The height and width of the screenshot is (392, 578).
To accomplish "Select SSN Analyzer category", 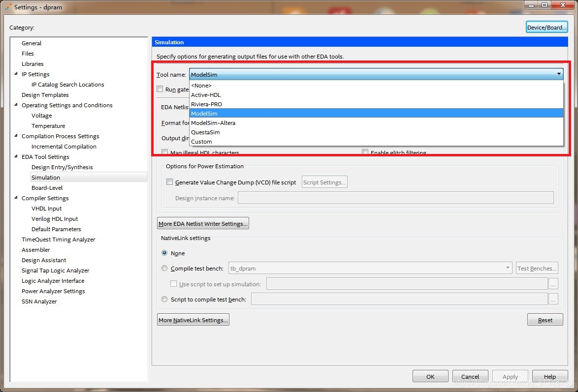I will point(39,301).
